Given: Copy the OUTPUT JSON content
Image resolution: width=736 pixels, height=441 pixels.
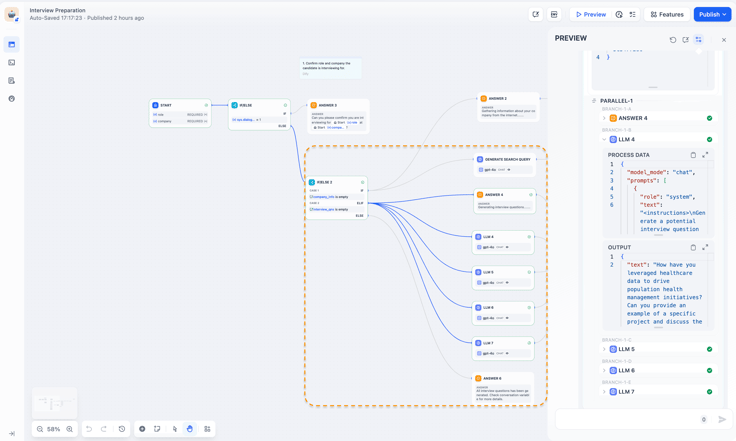Looking at the screenshot, I should pos(693,247).
